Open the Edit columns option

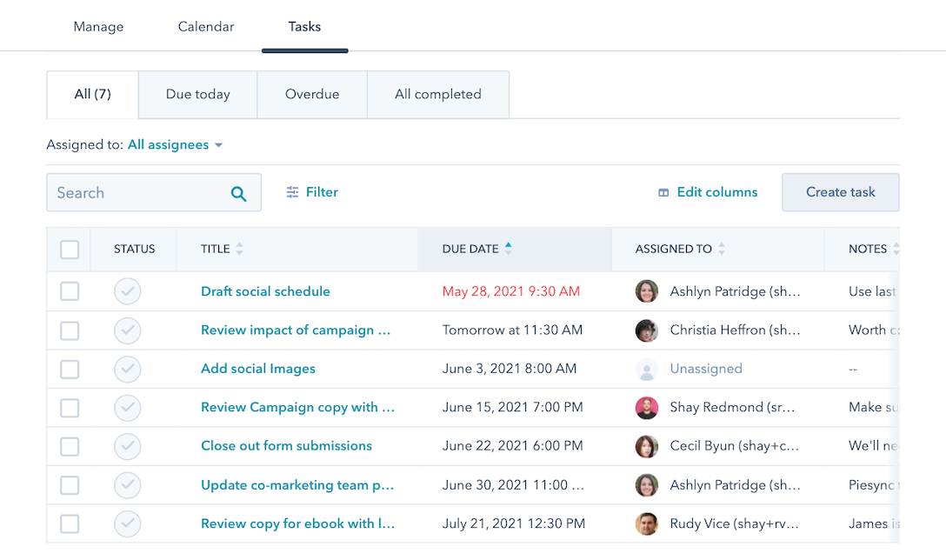[707, 192]
